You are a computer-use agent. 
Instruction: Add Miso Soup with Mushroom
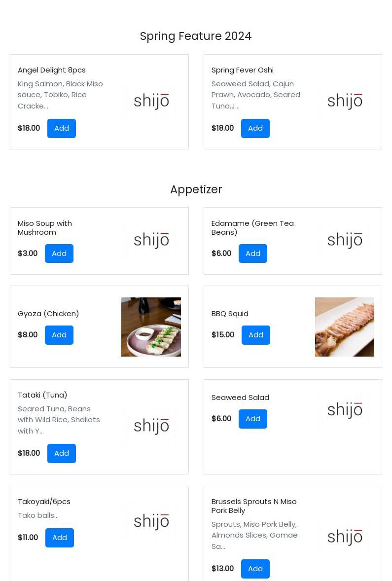59,254
